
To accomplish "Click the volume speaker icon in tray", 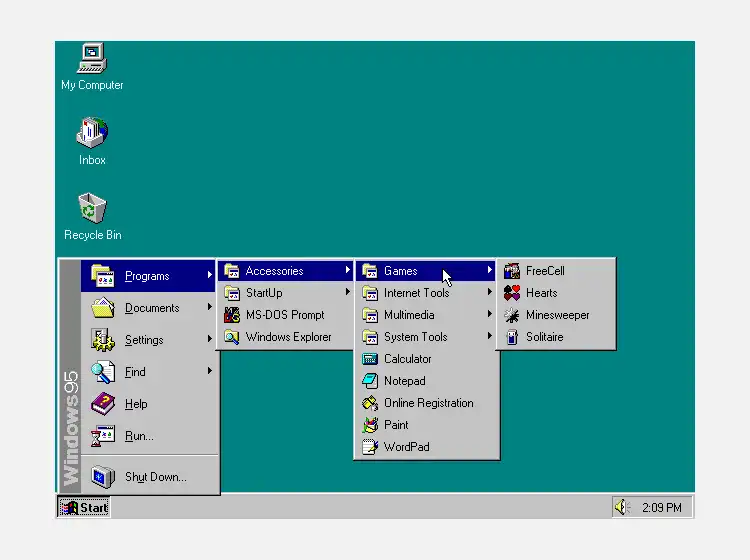I will [x=621, y=507].
